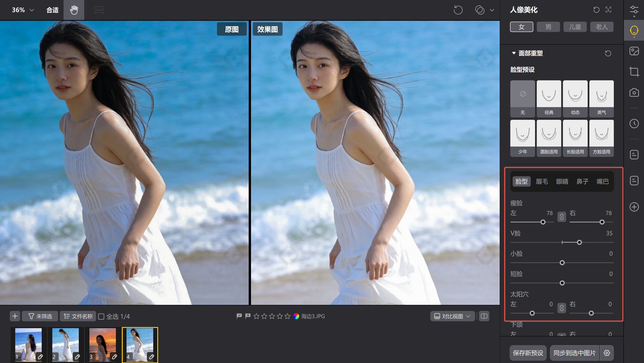Viewport: 644px width, 363px height.
Task: Click the camera icon in right sidebar
Action: (634, 93)
